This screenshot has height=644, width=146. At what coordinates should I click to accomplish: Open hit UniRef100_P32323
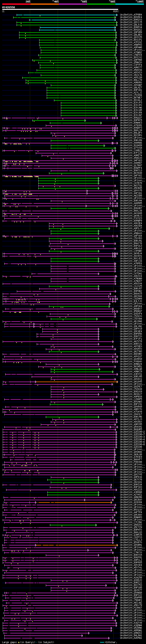click(x=131, y=218)
